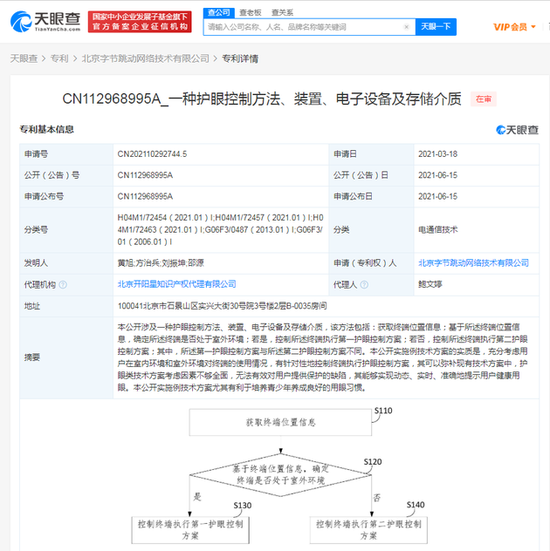Click the red government fund banner

pos(140,22)
